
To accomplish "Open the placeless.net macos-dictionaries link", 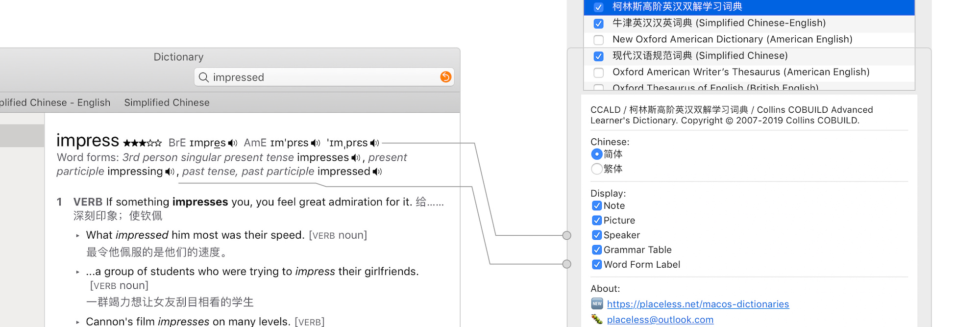I will (698, 304).
